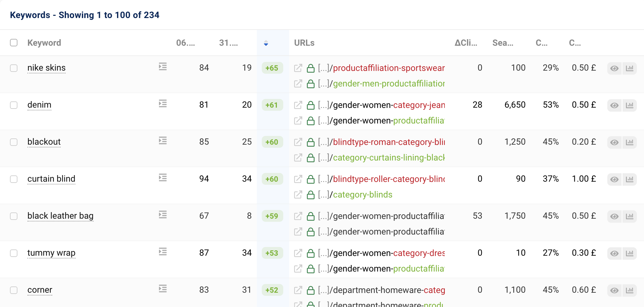
Task: Open the nike skins keyword link
Action: point(46,68)
